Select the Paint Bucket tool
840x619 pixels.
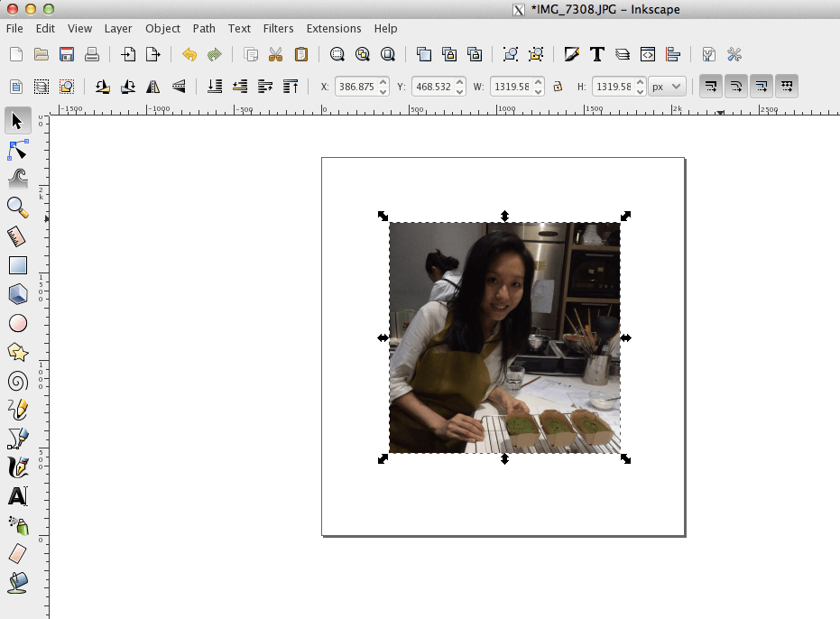coord(18,583)
